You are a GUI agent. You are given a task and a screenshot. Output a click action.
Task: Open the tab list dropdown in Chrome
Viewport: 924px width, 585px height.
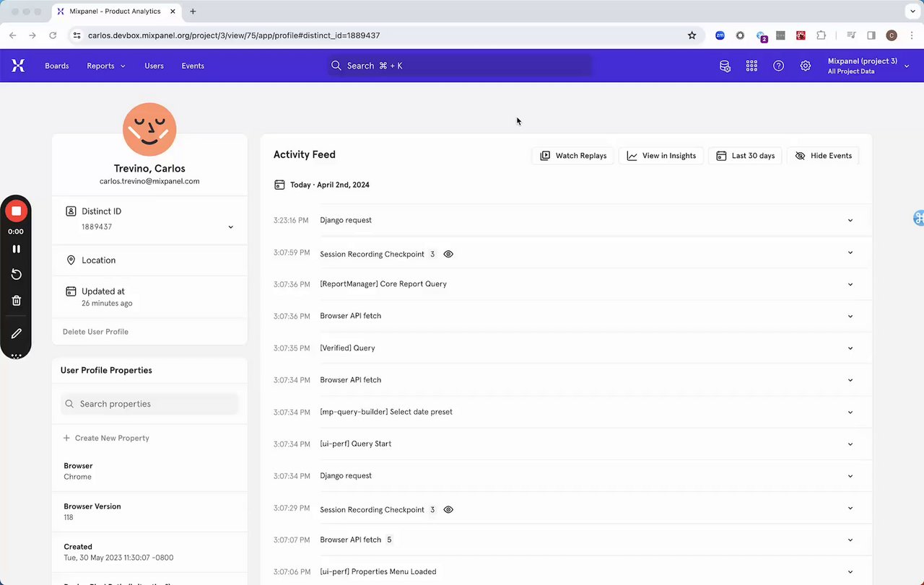[x=911, y=12]
